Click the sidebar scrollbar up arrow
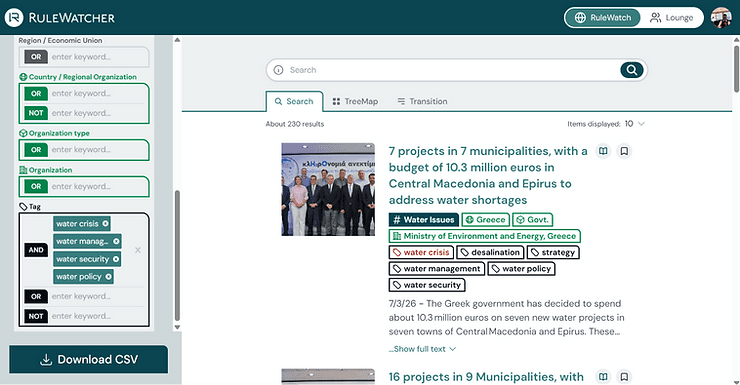 point(177,40)
